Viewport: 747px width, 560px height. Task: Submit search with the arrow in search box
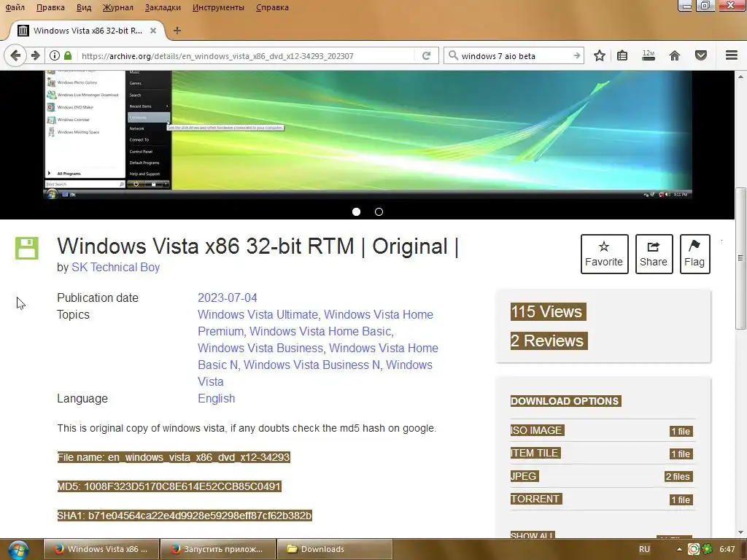[576, 55]
